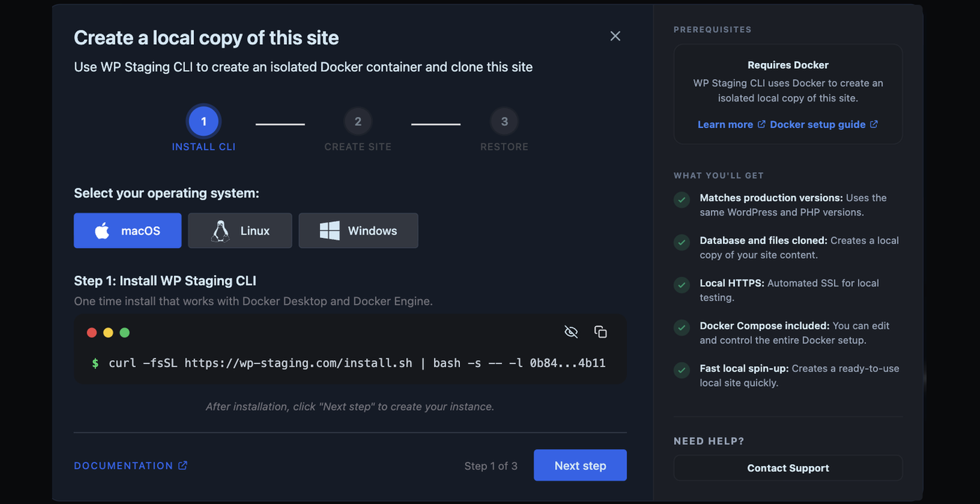
Task: Click the One time install description text
Action: click(253, 302)
